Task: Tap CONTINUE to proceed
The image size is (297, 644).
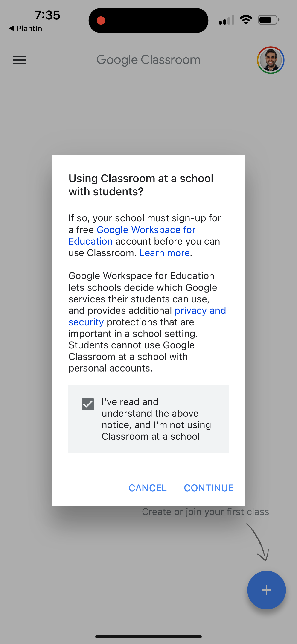Action: [x=209, y=488]
